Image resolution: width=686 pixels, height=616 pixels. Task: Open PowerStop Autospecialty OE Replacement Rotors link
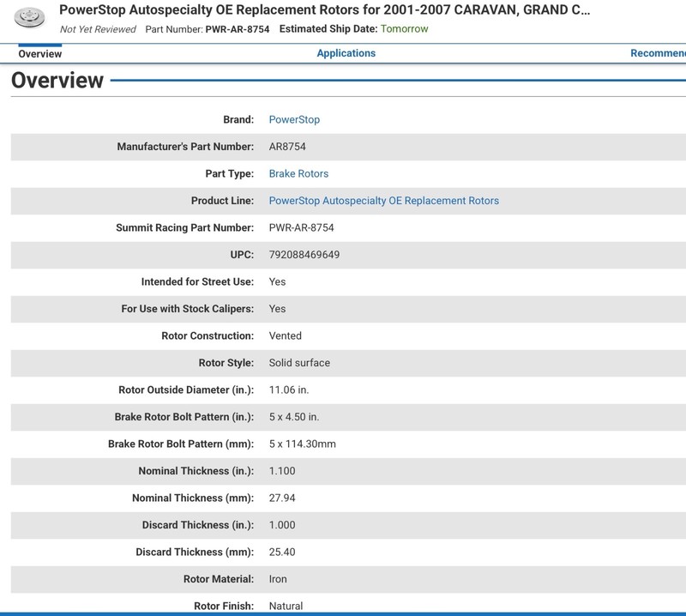point(383,201)
